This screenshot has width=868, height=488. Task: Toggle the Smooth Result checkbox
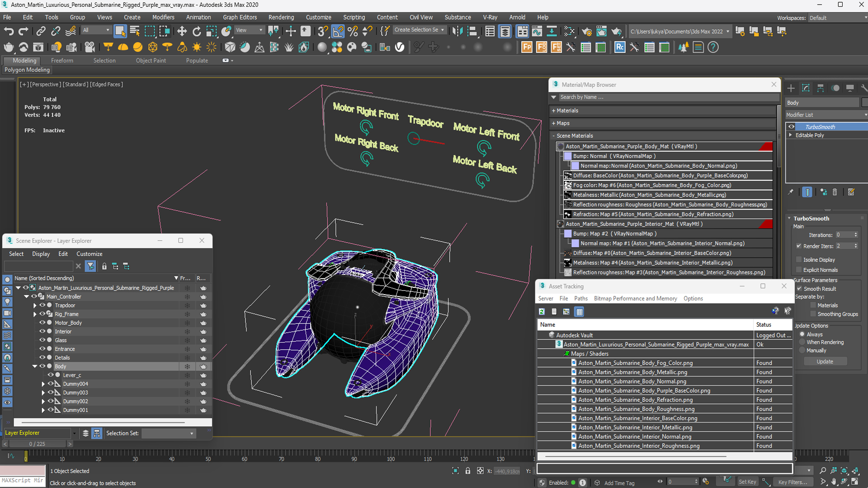[x=799, y=289]
